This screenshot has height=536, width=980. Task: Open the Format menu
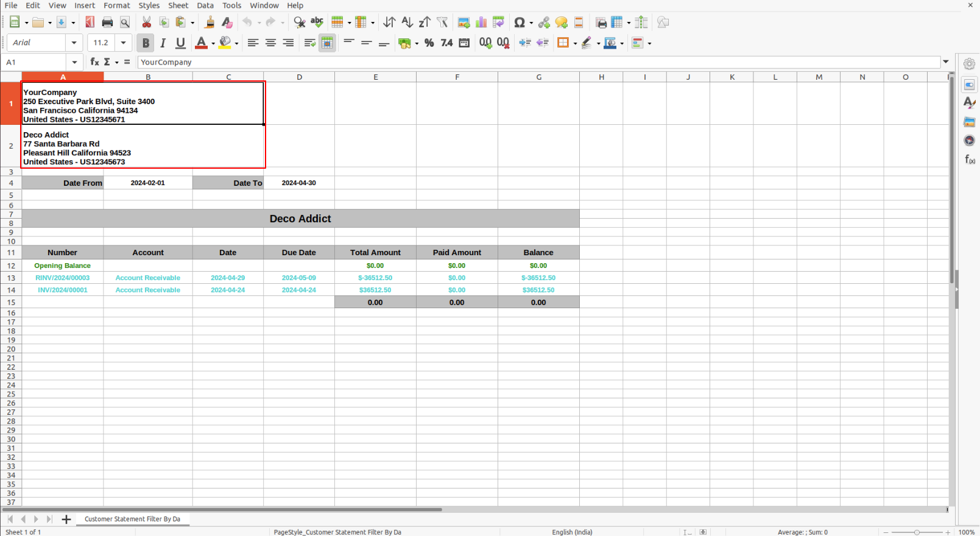117,5
